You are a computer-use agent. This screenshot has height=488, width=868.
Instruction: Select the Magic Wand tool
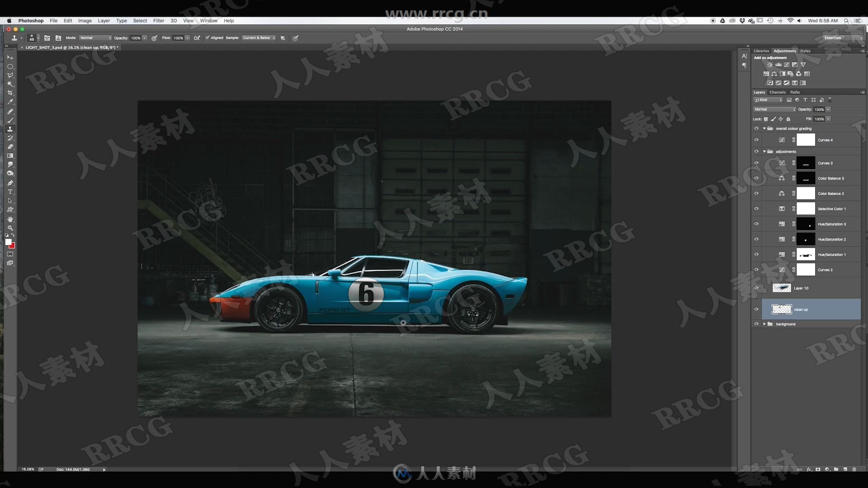(x=10, y=84)
